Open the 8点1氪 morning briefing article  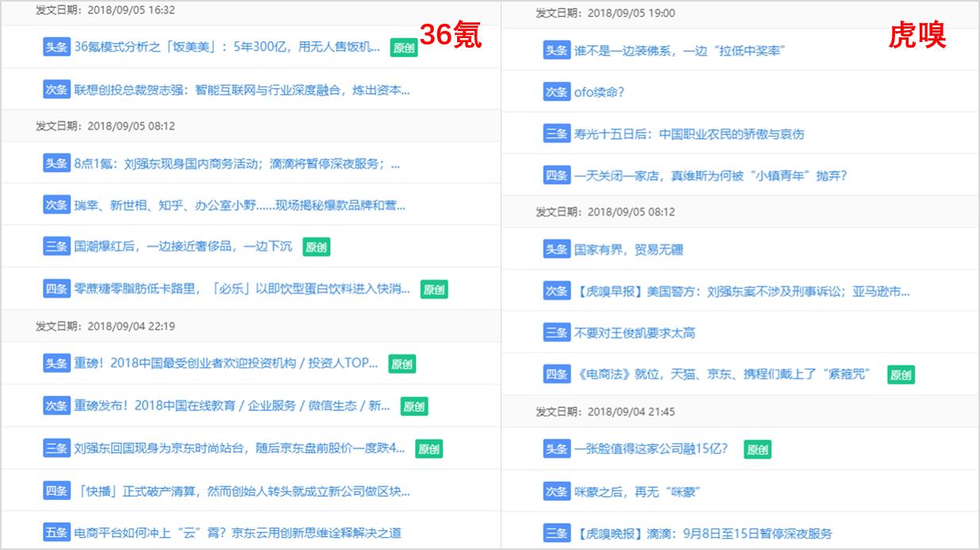(x=238, y=164)
